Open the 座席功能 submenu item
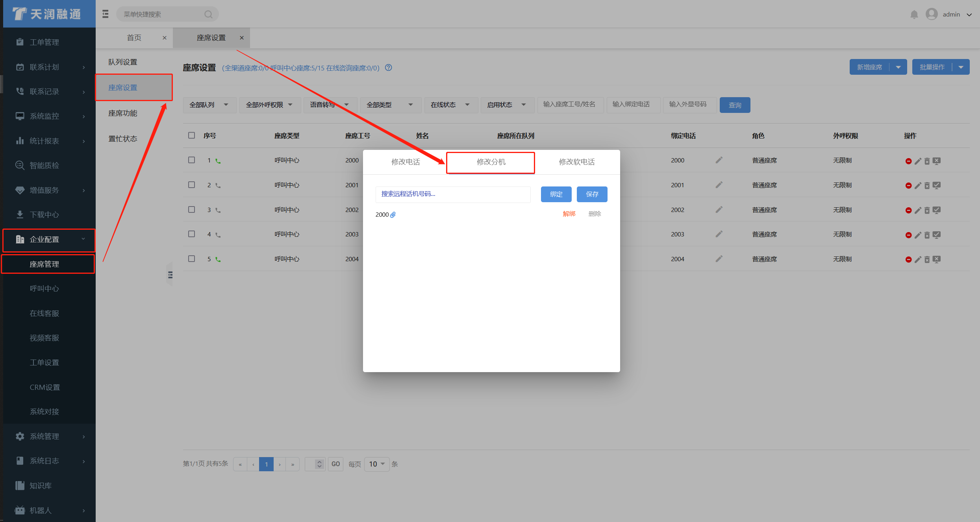This screenshot has width=980, height=522. click(123, 113)
